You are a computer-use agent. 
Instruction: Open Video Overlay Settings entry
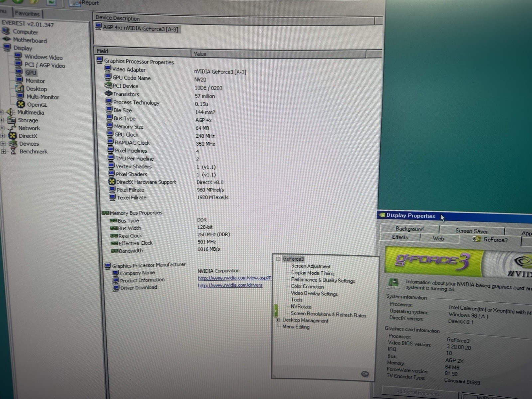[314, 293]
